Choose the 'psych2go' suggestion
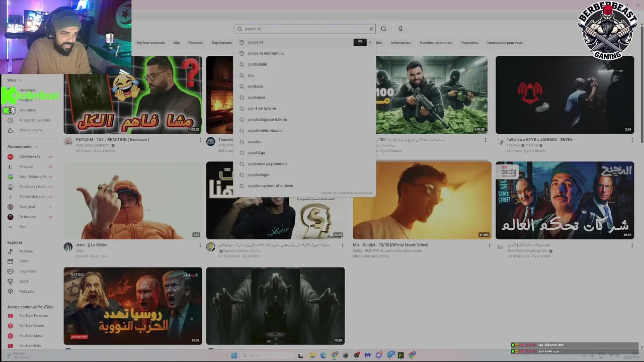The height and width of the screenshot is (362, 644). click(x=305, y=153)
